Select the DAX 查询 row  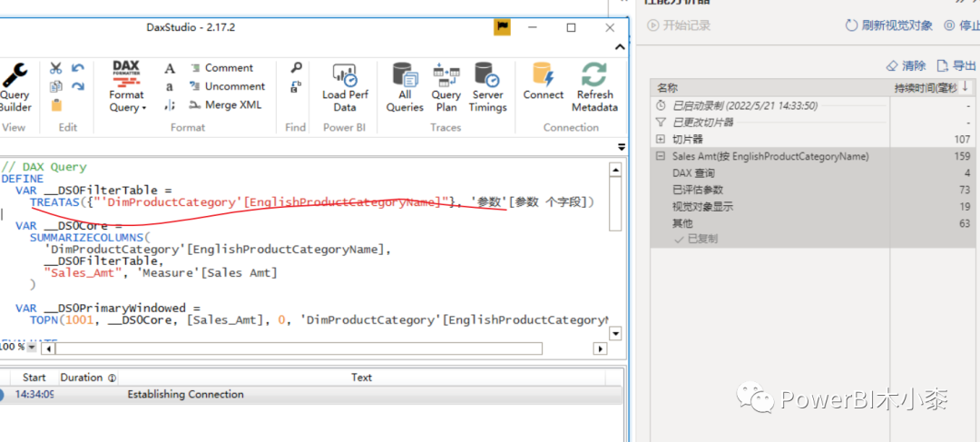pos(812,173)
